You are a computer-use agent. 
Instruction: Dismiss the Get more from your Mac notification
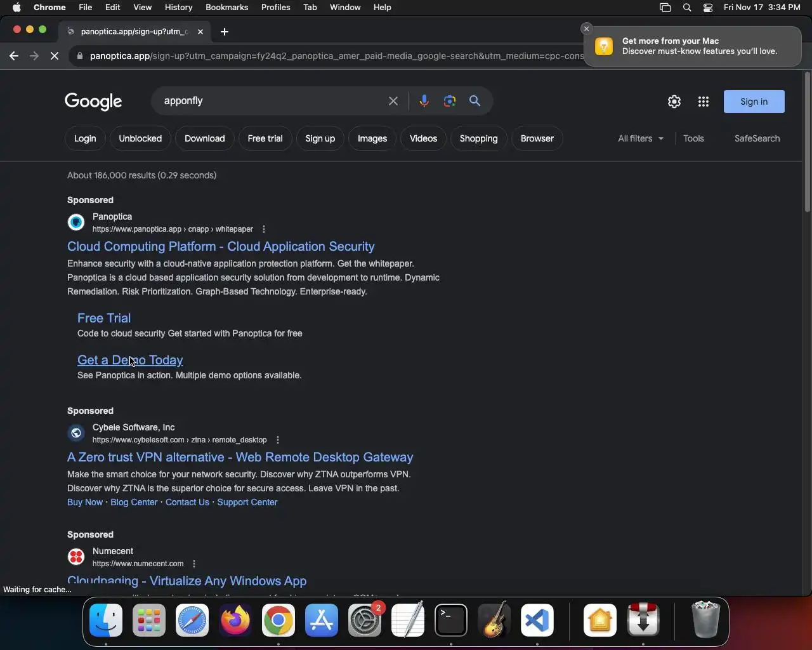pyautogui.click(x=586, y=29)
